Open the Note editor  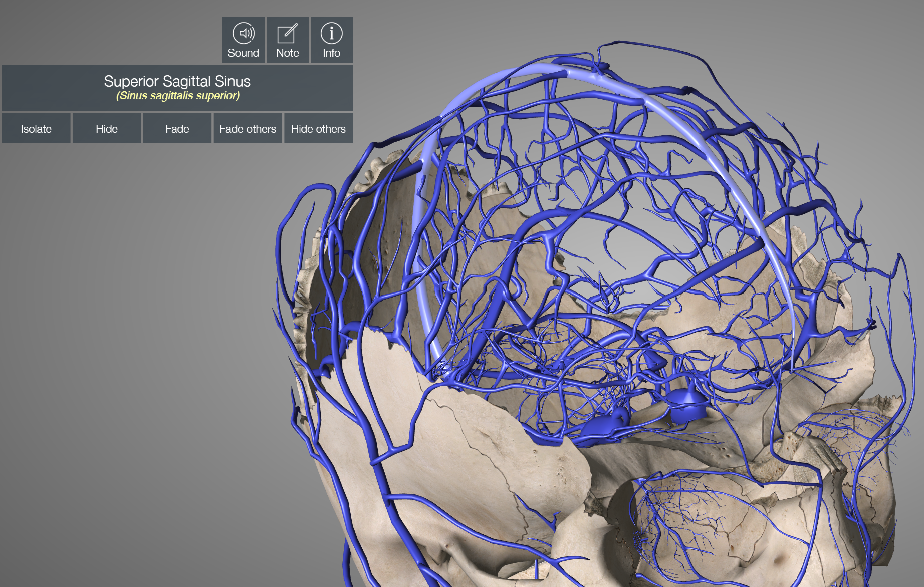point(288,40)
